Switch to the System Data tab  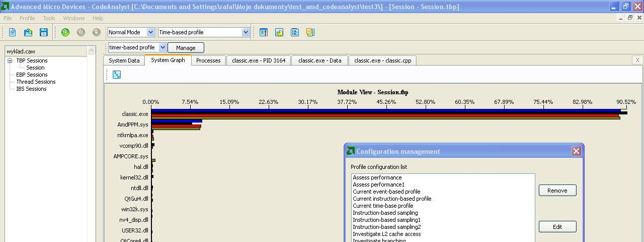coord(124,60)
